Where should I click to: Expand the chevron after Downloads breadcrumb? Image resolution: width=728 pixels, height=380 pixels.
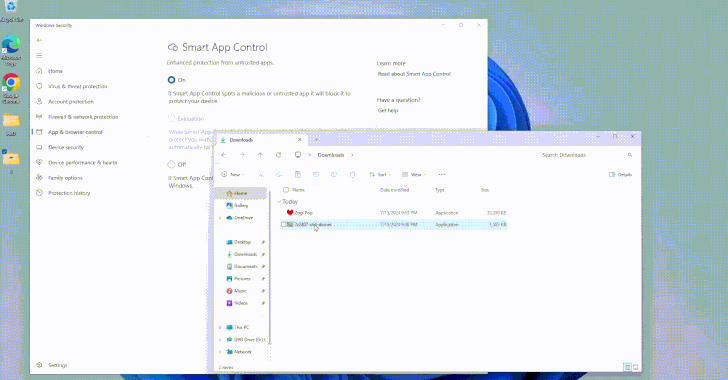pos(352,155)
